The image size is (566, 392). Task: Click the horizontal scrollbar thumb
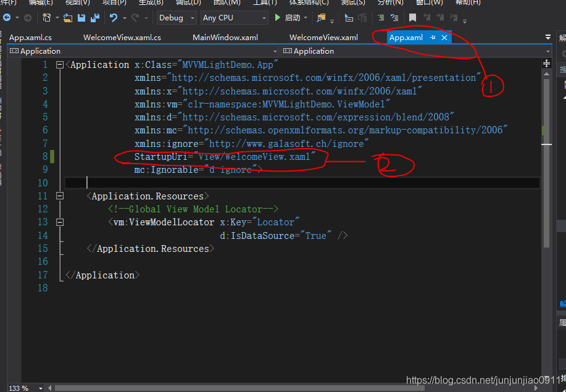point(239,388)
